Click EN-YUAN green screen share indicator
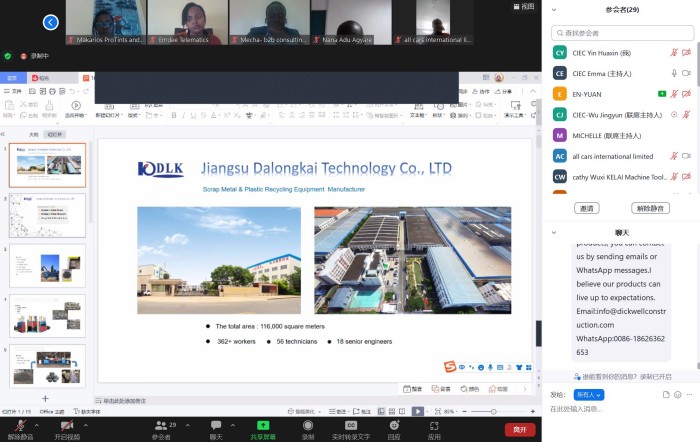Screen dimensions: 700x442 pos(662,94)
